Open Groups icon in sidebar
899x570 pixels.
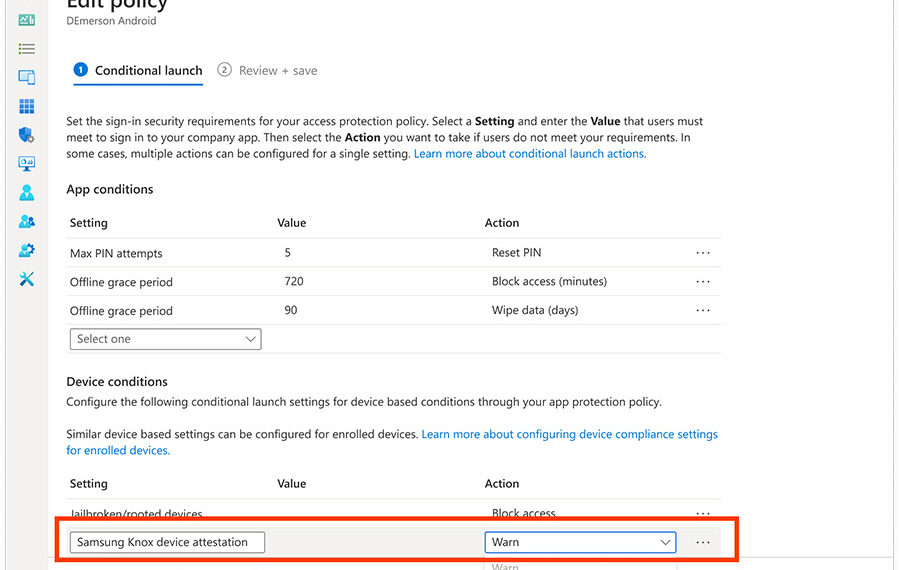26,221
